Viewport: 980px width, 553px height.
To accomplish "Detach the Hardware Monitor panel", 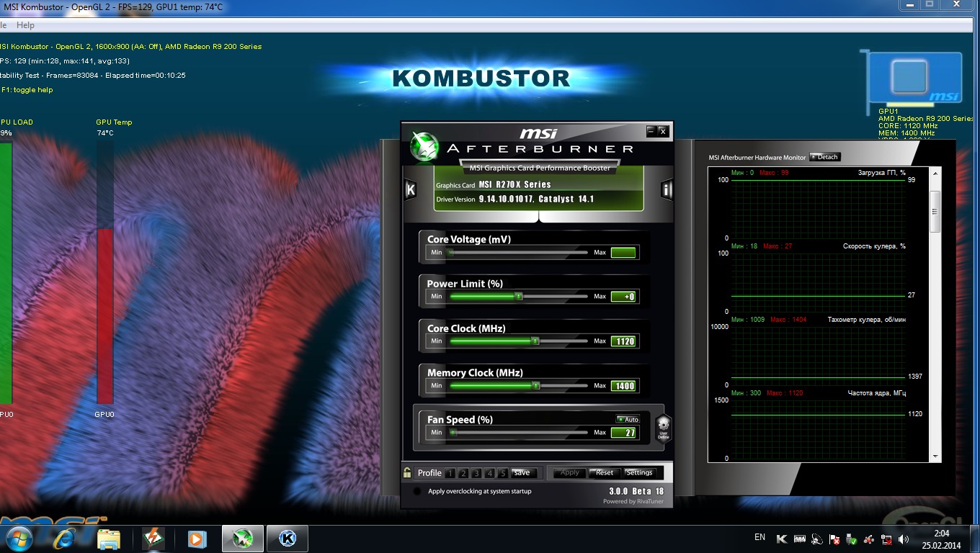I will tap(825, 157).
